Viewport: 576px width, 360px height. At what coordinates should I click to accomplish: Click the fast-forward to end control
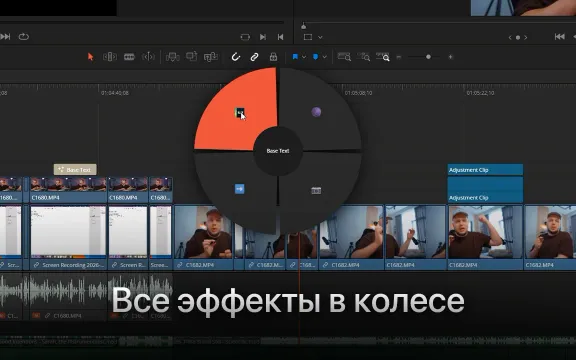pos(5,37)
